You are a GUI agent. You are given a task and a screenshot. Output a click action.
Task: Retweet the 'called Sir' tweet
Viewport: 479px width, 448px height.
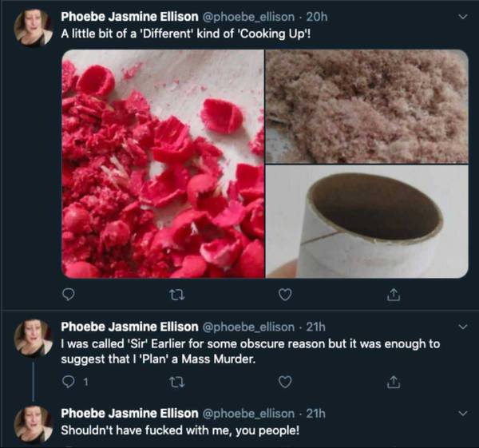coord(176,383)
